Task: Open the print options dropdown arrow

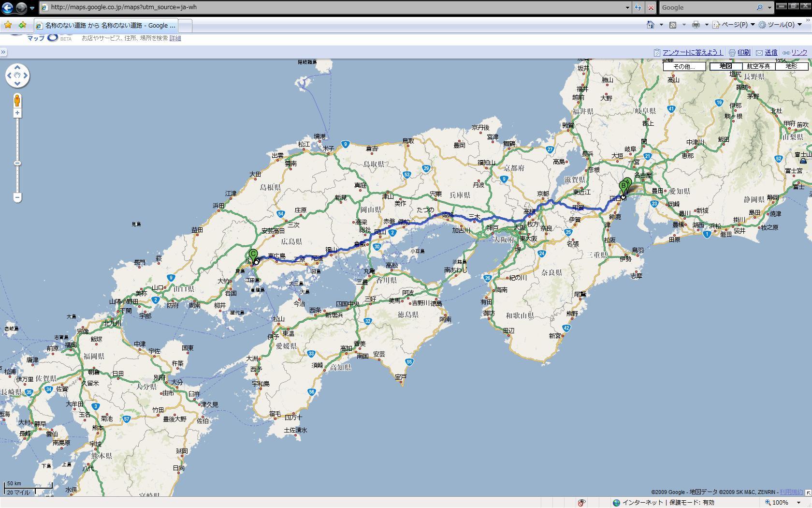Action: click(706, 25)
